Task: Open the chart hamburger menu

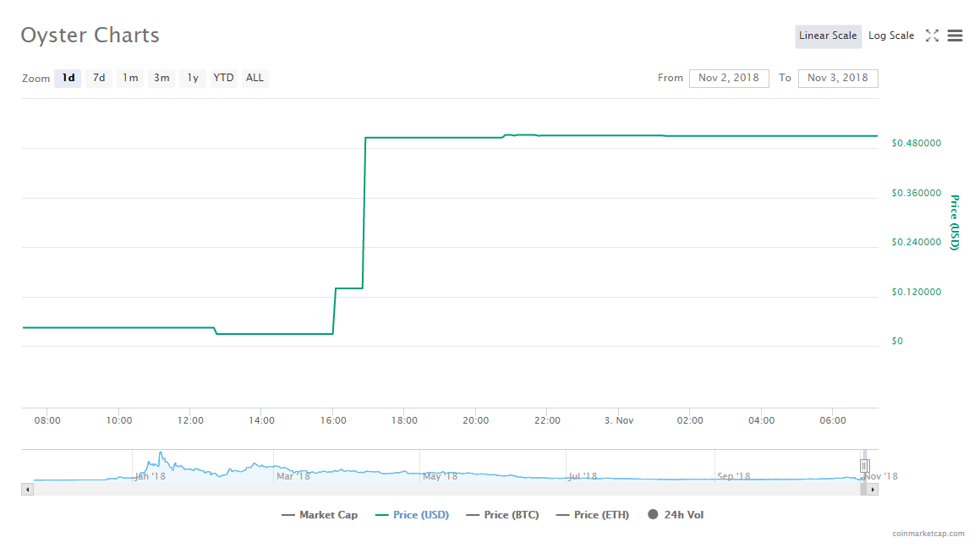Action: pyautogui.click(x=955, y=36)
